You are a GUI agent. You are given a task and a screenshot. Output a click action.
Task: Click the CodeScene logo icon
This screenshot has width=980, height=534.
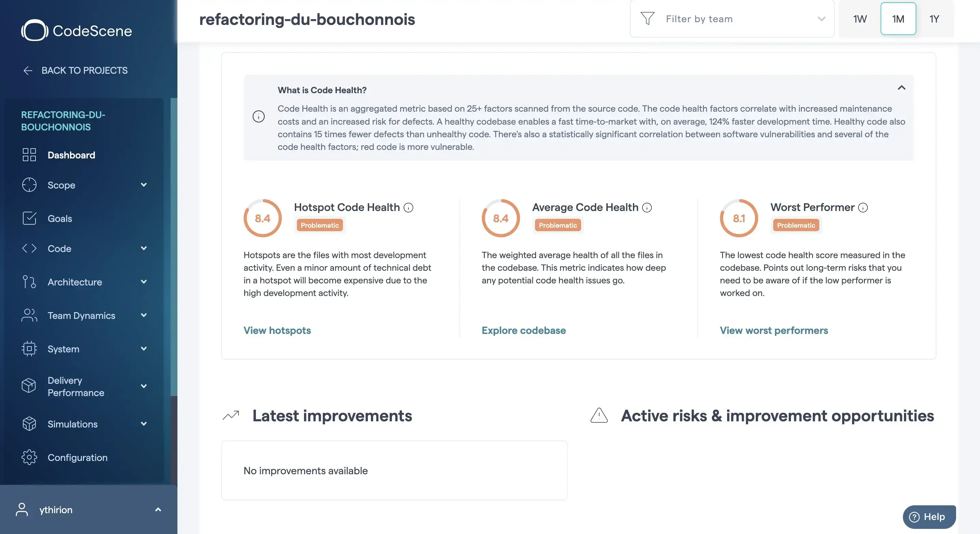point(34,30)
